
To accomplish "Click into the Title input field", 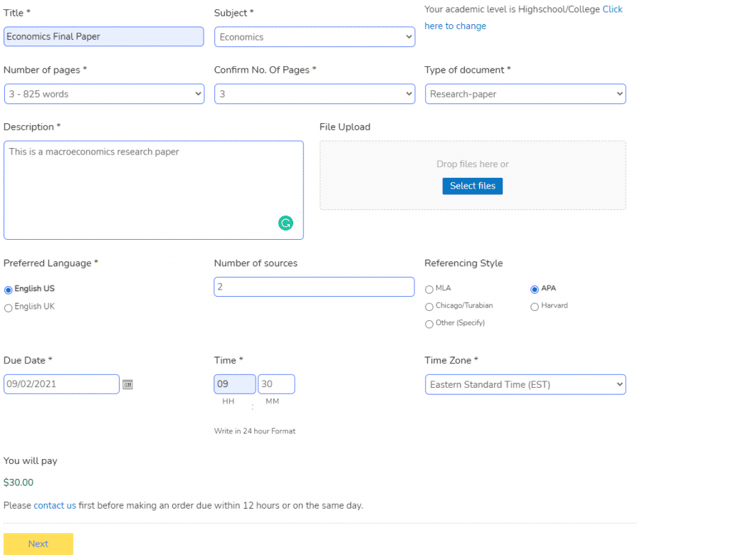I will 104,37.
